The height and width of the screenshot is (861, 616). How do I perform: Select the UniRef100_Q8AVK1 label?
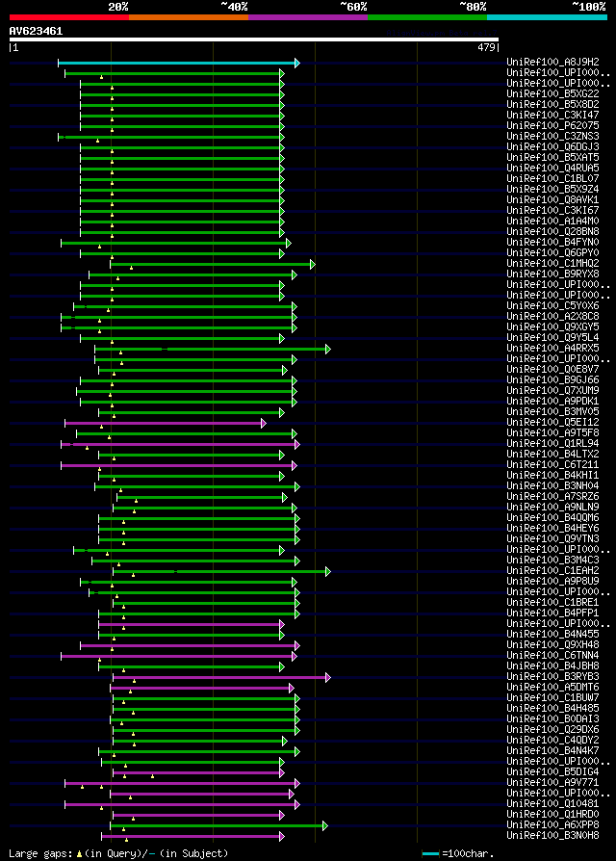[x=552, y=200]
